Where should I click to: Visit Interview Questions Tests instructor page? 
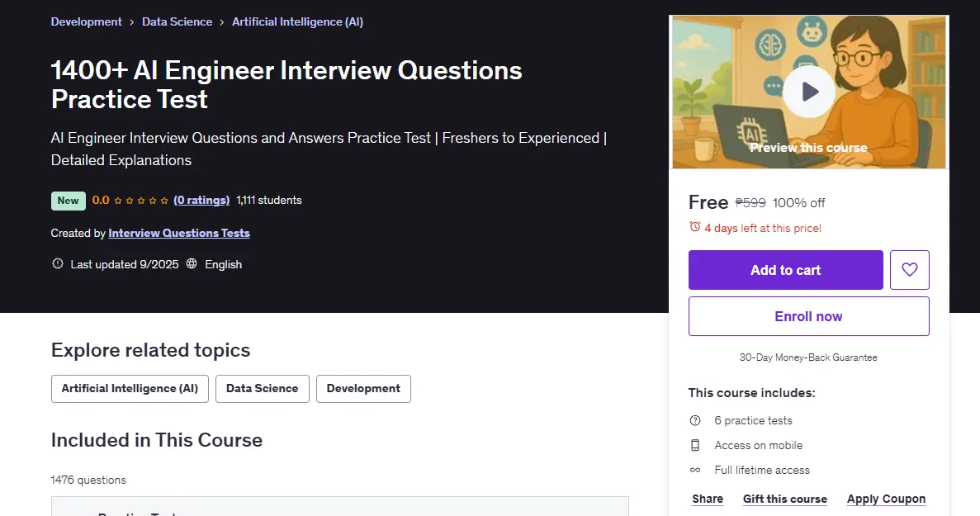[x=179, y=233]
